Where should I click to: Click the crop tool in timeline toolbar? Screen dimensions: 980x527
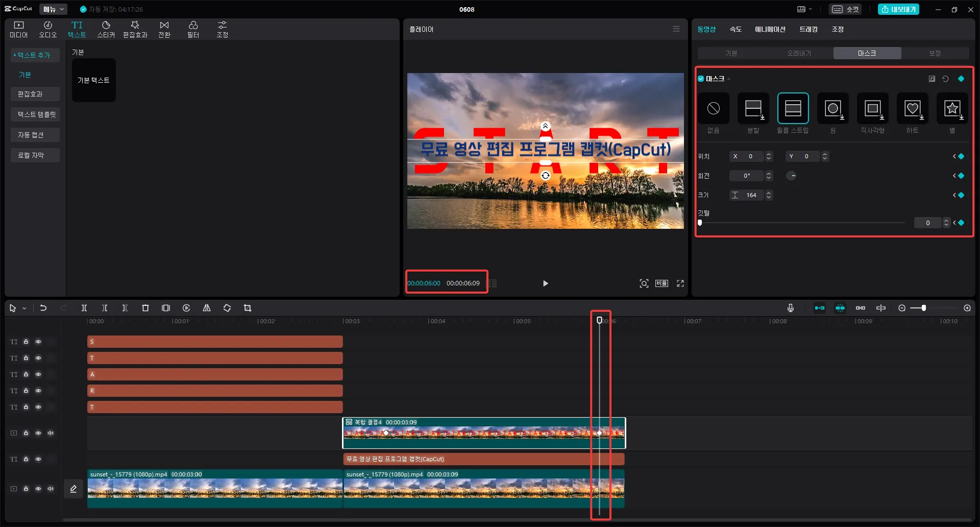point(248,308)
